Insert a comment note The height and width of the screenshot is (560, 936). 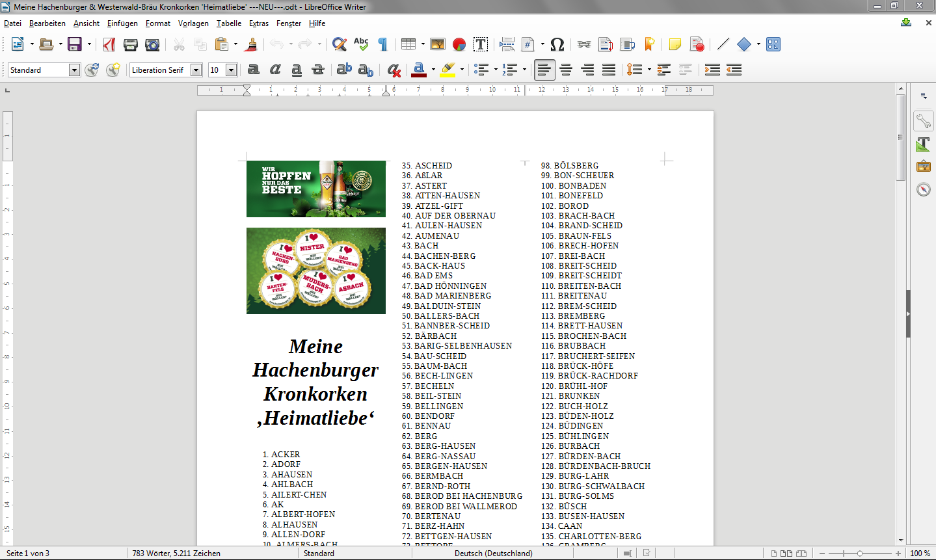675,44
